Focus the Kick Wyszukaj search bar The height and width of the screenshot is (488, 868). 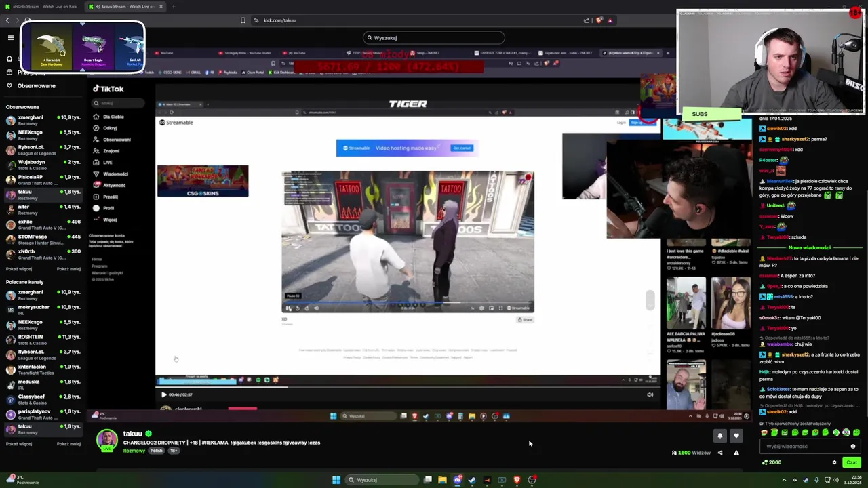tap(434, 38)
